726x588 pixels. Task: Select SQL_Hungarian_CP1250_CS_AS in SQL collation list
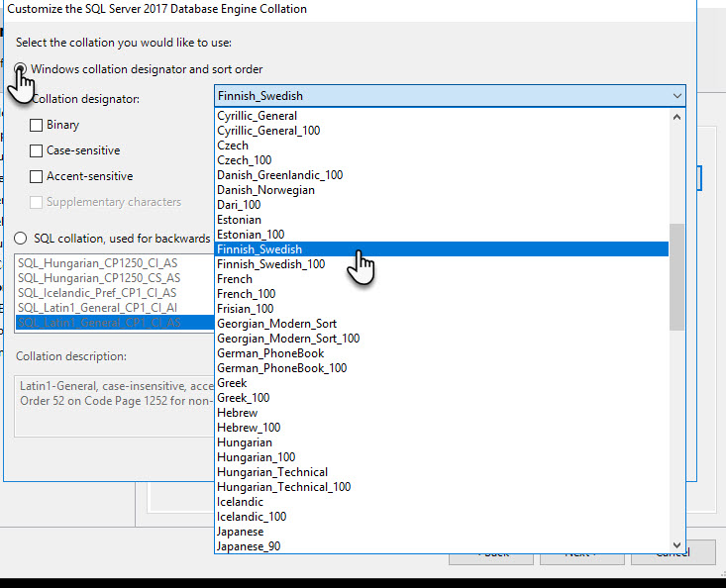click(115, 278)
